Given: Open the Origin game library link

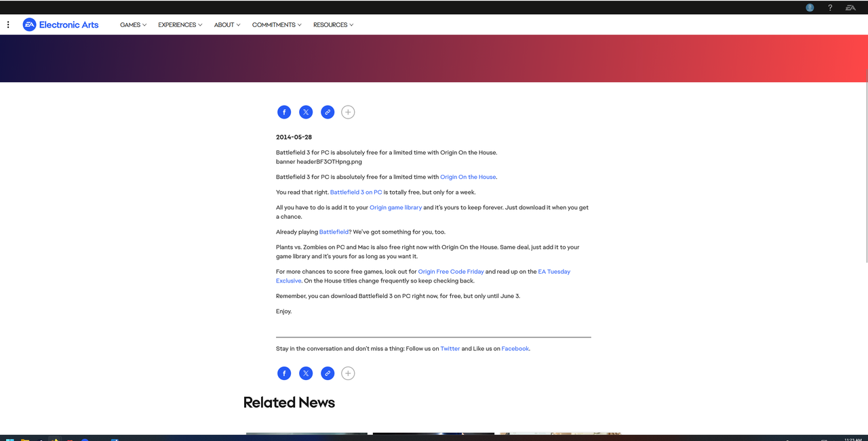Looking at the screenshot, I should pos(395,207).
